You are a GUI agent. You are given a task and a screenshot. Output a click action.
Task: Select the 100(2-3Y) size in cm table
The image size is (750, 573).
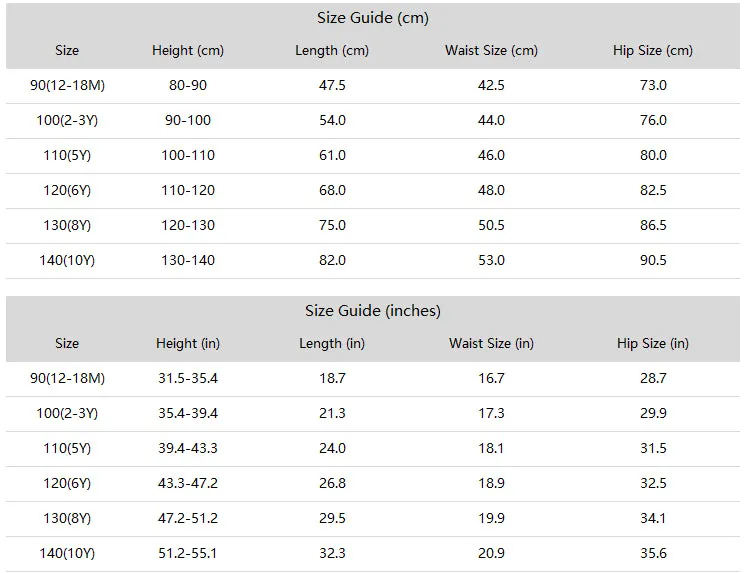tap(67, 120)
